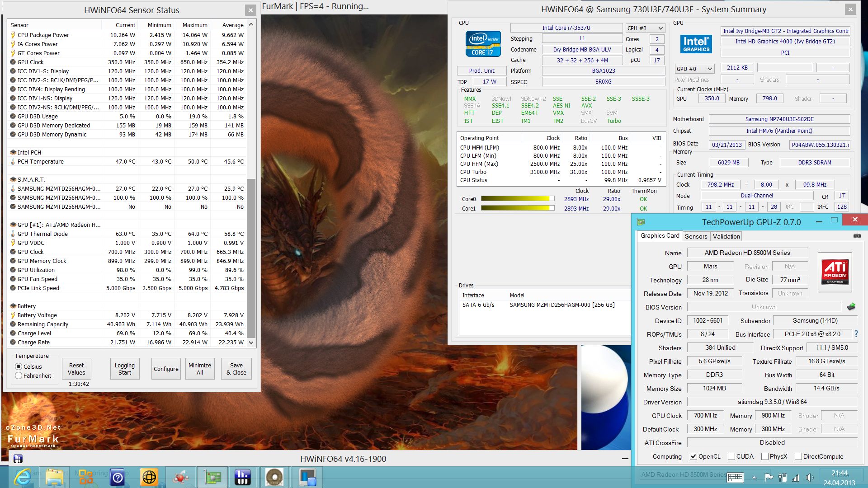The height and width of the screenshot is (488, 868).
Task: Select the Fahrenheit temperature option
Action: coord(19,375)
